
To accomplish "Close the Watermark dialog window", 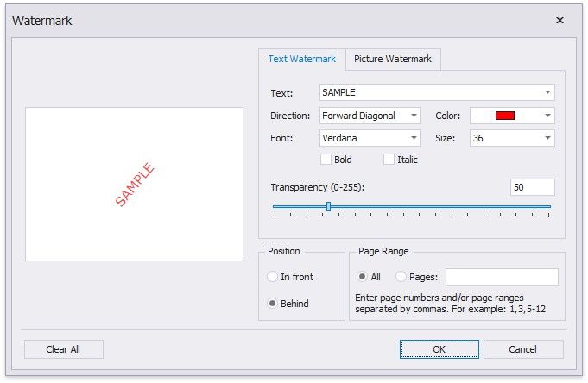I will [560, 20].
